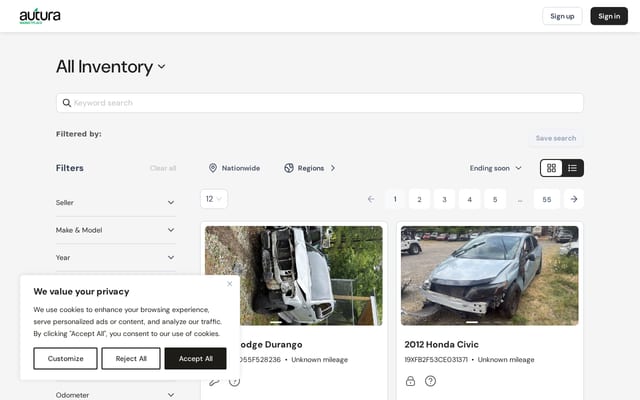This screenshot has height=400, width=640.
Task: Open the 2012 Honda Civic vehicle photo
Action: click(x=489, y=276)
